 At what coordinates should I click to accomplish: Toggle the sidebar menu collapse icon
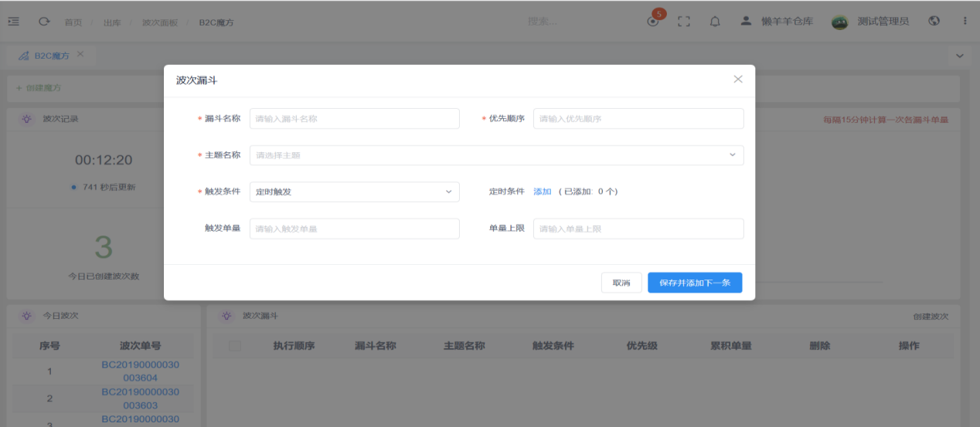point(13,22)
